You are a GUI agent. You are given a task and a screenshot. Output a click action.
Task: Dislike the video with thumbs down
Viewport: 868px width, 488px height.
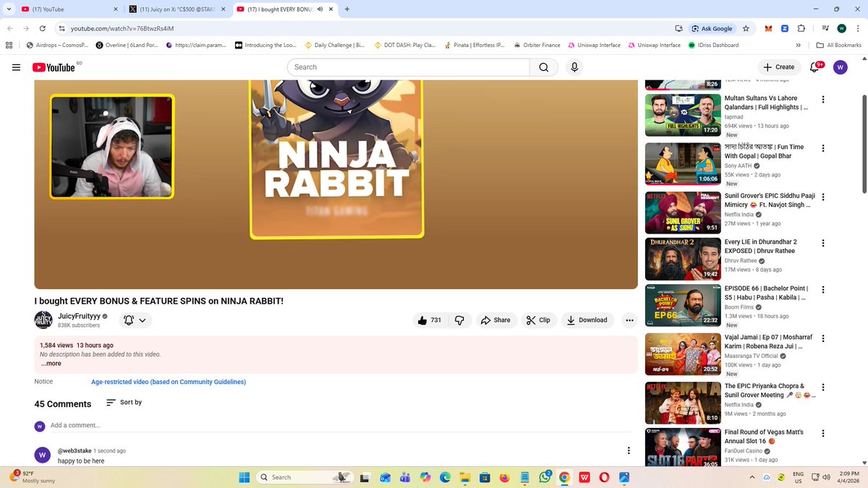(x=460, y=320)
